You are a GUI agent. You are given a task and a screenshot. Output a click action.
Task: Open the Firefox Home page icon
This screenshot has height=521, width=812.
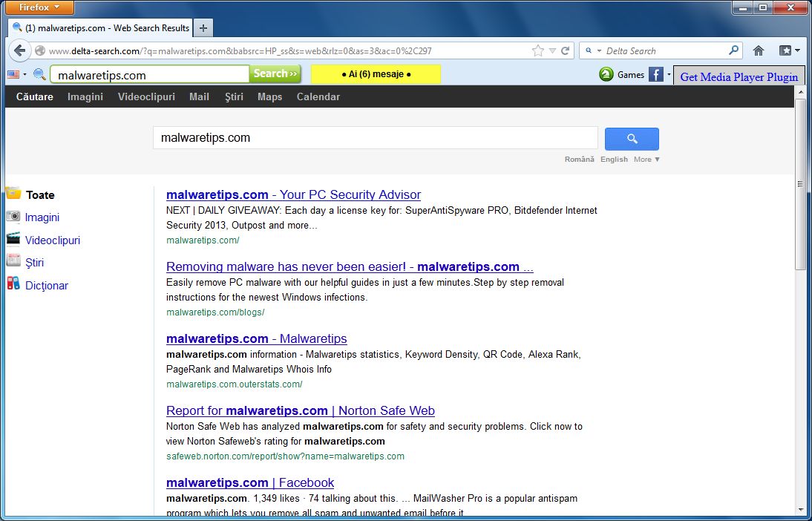point(758,50)
